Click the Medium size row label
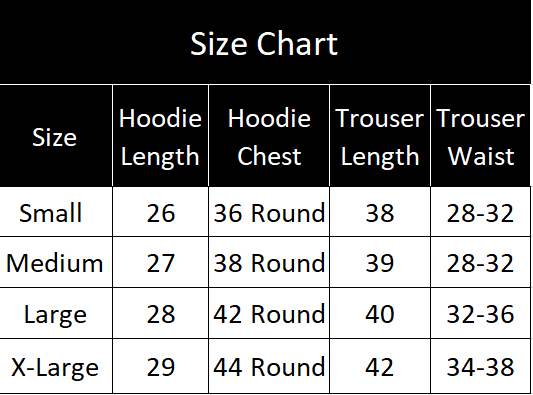This screenshot has width=533, height=395. [56, 262]
